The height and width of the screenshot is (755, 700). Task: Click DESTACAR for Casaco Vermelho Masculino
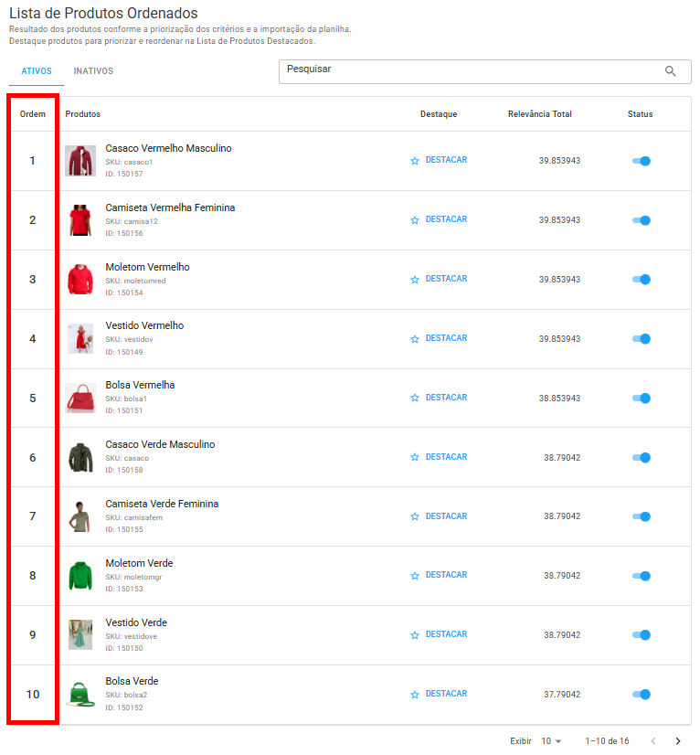pos(446,160)
